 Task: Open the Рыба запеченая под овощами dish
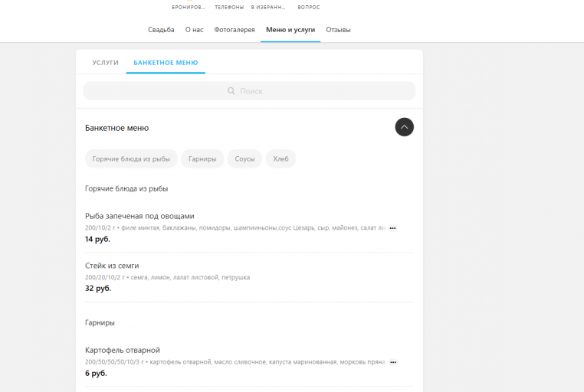[x=139, y=216]
